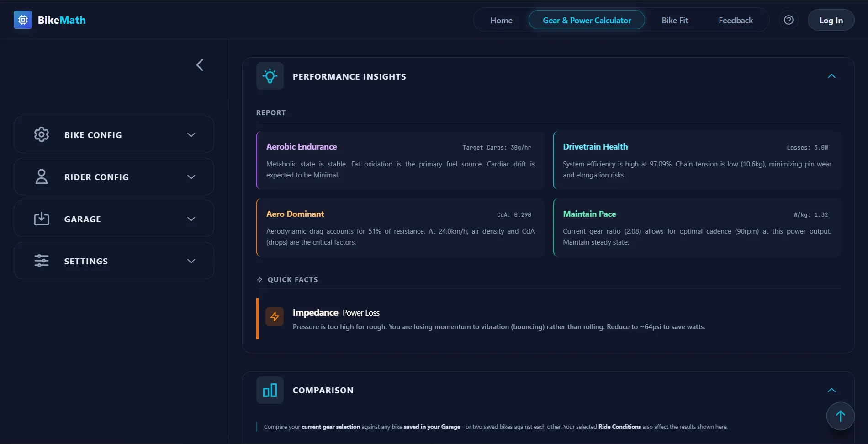The height and width of the screenshot is (444, 868).
Task: Collapse the Comparison panel
Action: (x=831, y=390)
